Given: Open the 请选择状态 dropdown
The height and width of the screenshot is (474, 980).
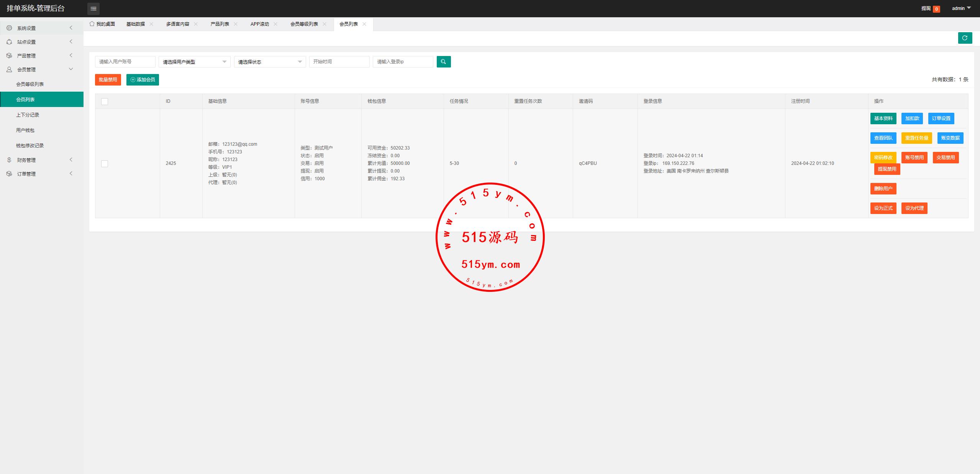Looking at the screenshot, I should [270, 62].
